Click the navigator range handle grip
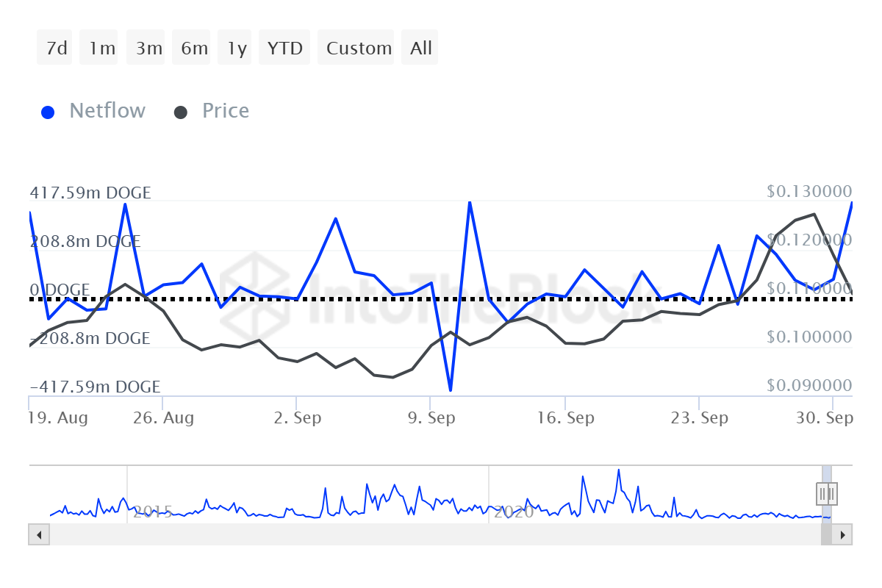Screen dimensions: 882x588 pyautogui.click(x=827, y=493)
